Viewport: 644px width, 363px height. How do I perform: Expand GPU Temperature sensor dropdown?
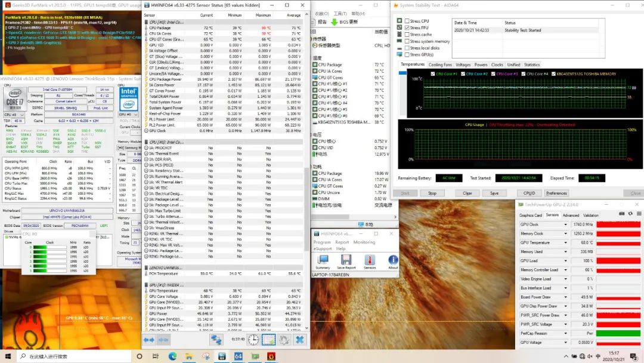point(566,242)
